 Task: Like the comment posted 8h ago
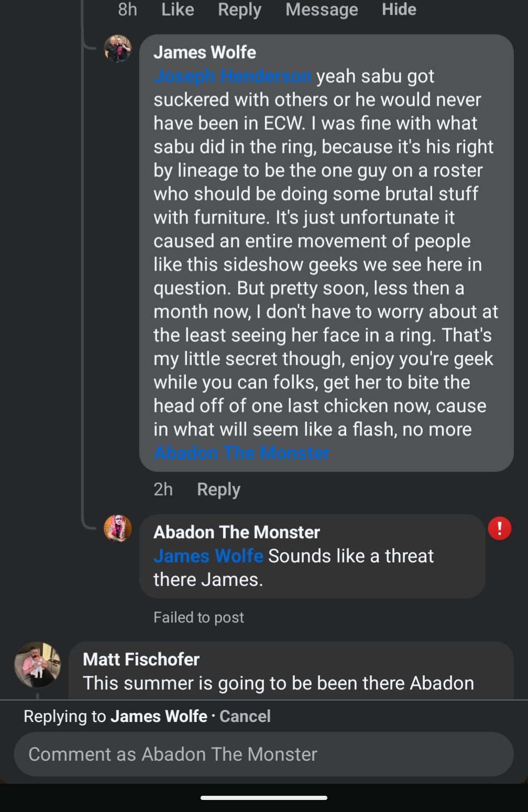click(178, 9)
